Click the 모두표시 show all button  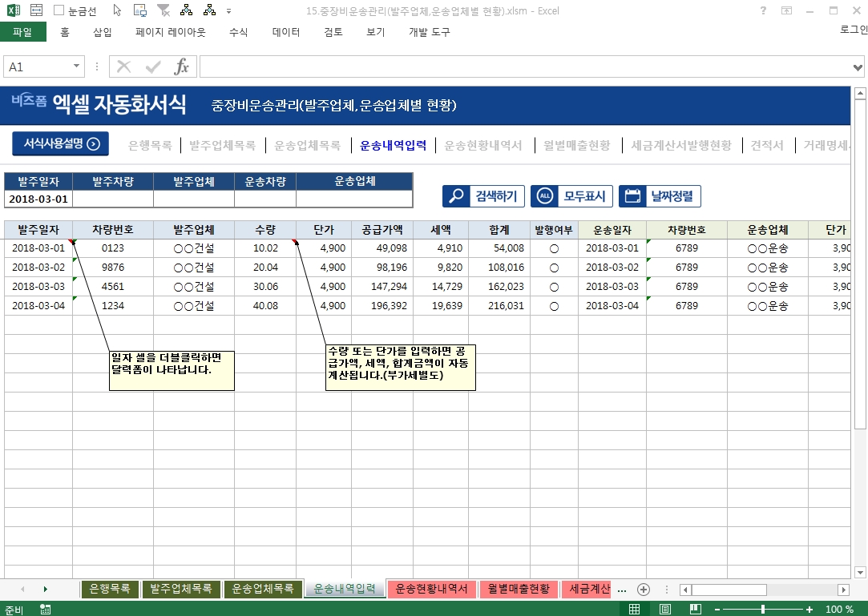(572, 196)
